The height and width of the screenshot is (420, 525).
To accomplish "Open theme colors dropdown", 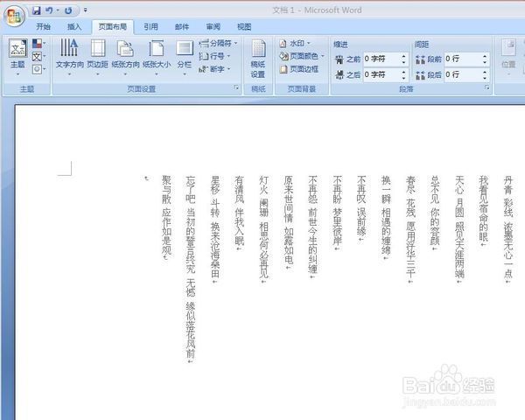I will click(38, 44).
